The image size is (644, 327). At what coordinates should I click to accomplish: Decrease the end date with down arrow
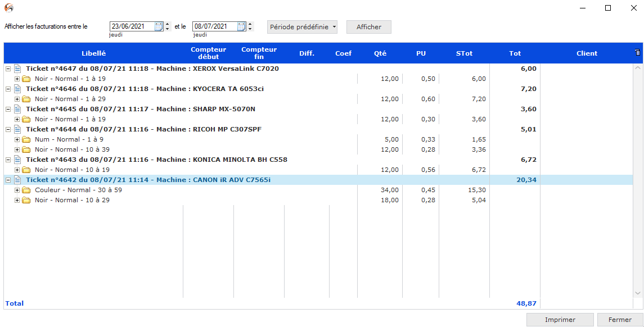tap(250, 29)
